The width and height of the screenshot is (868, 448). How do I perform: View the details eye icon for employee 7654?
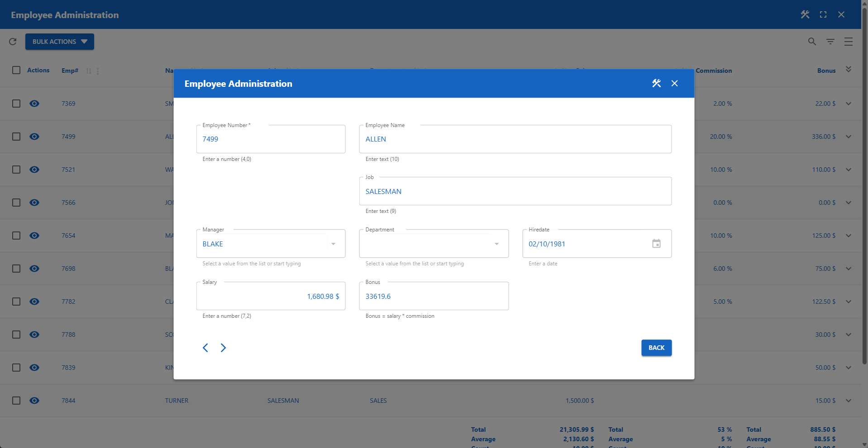(34, 236)
